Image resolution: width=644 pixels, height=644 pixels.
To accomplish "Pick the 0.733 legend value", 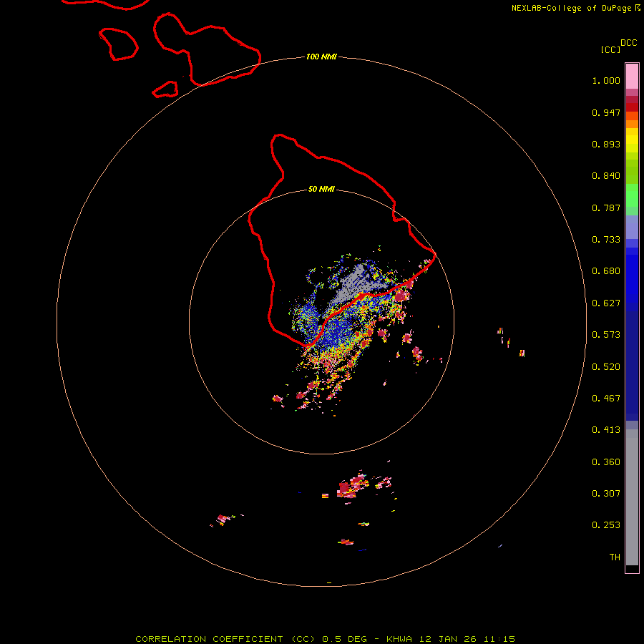I will [606, 240].
